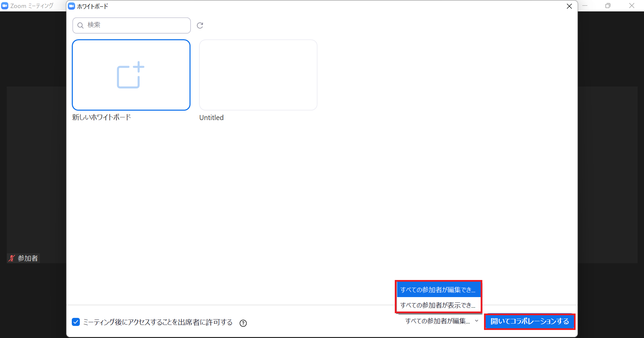Screen dimensions: 644x338
Task: Click the Zoom ミーティング window logo icon
Action: point(5,6)
